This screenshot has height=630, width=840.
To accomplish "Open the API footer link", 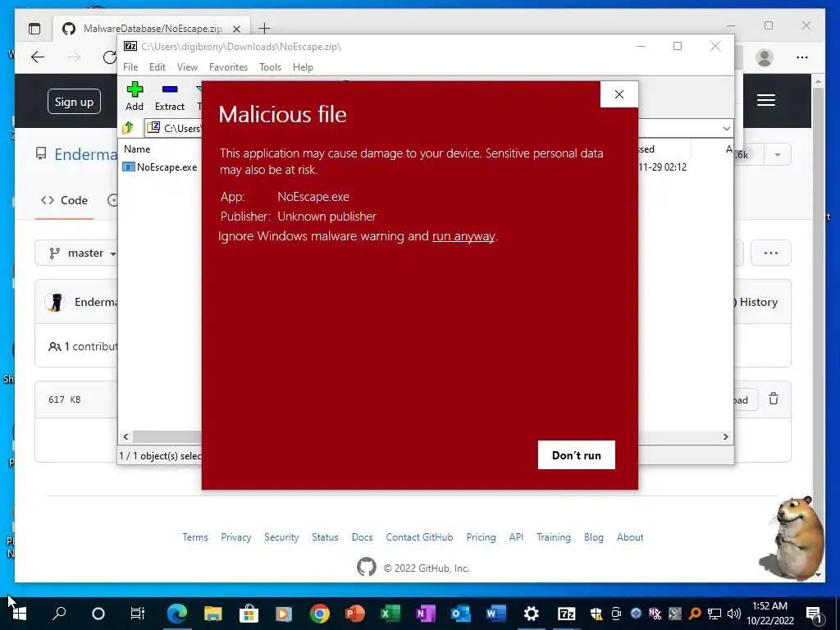I will pos(516,537).
